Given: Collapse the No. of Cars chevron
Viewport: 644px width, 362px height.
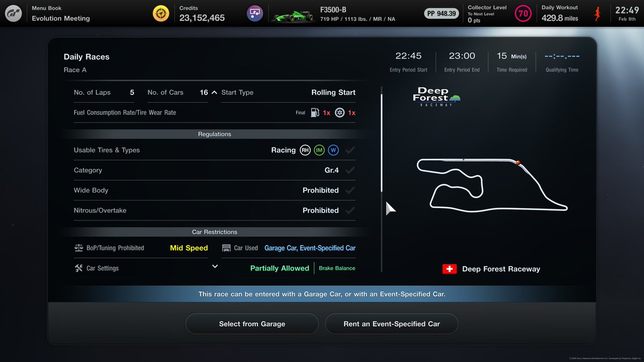Looking at the screenshot, I should 214,92.
